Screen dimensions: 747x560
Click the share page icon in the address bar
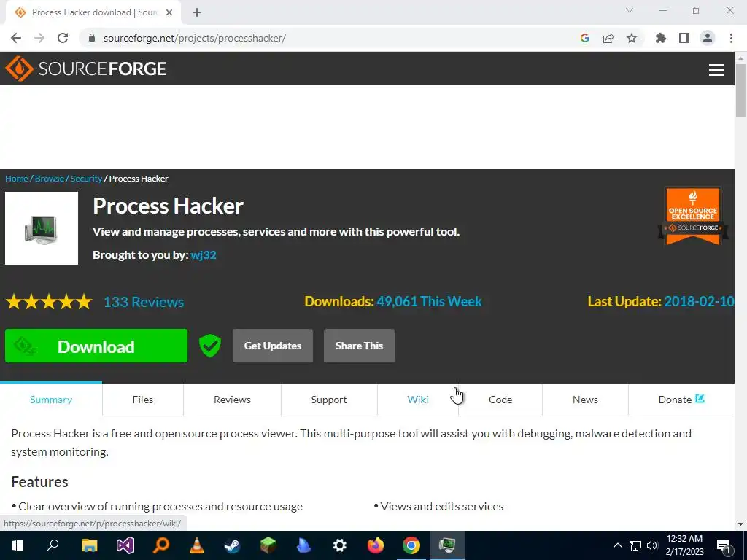point(608,38)
